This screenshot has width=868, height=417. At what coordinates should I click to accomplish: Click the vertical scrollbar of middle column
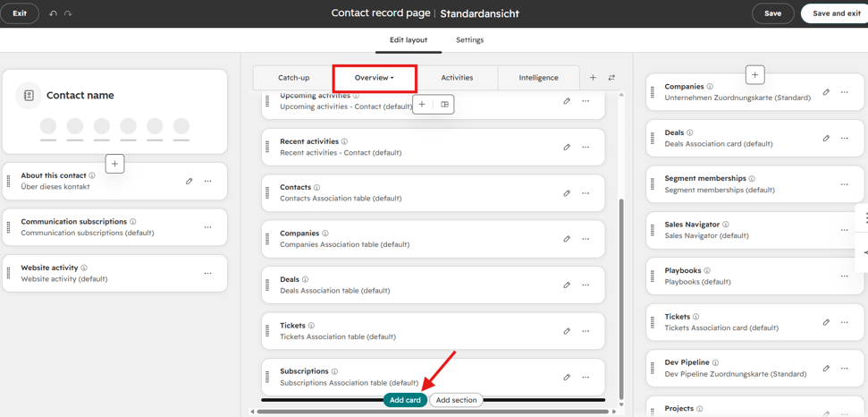pyautogui.click(x=620, y=299)
